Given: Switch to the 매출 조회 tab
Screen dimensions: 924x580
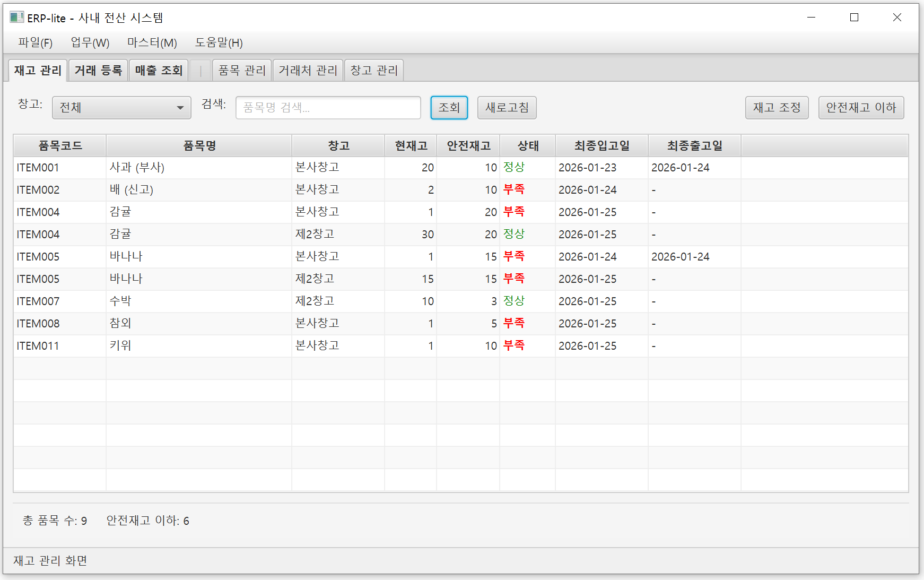Looking at the screenshot, I should click(159, 70).
